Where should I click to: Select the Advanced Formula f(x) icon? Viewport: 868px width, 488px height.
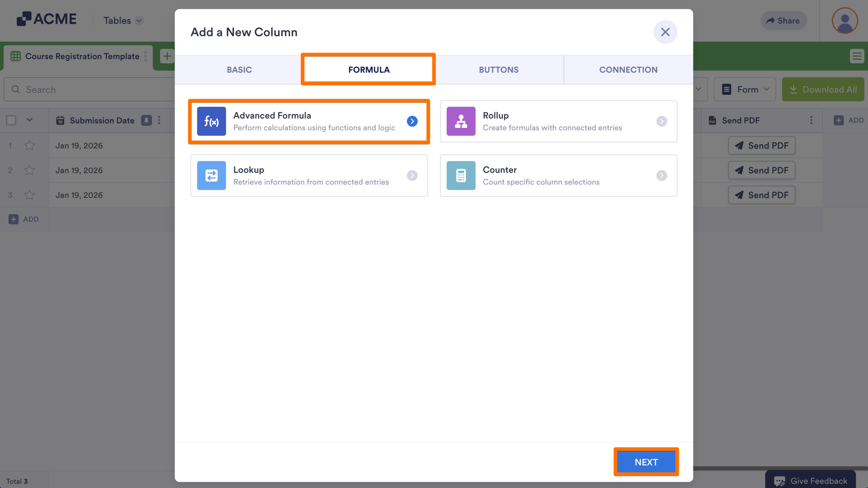(211, 121)
